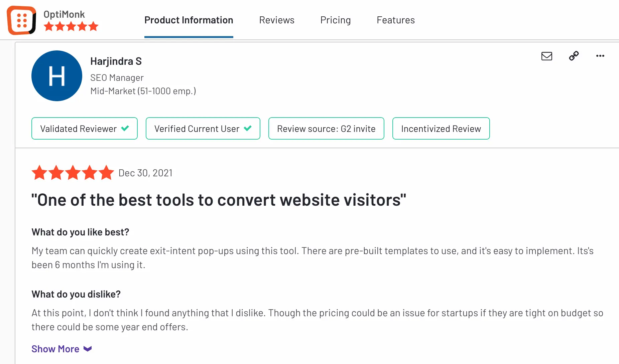Click the checkmark on Validated Reviewer badge
Image resolution: width=619 pixels, height=364 pixels.
[125, 128]
